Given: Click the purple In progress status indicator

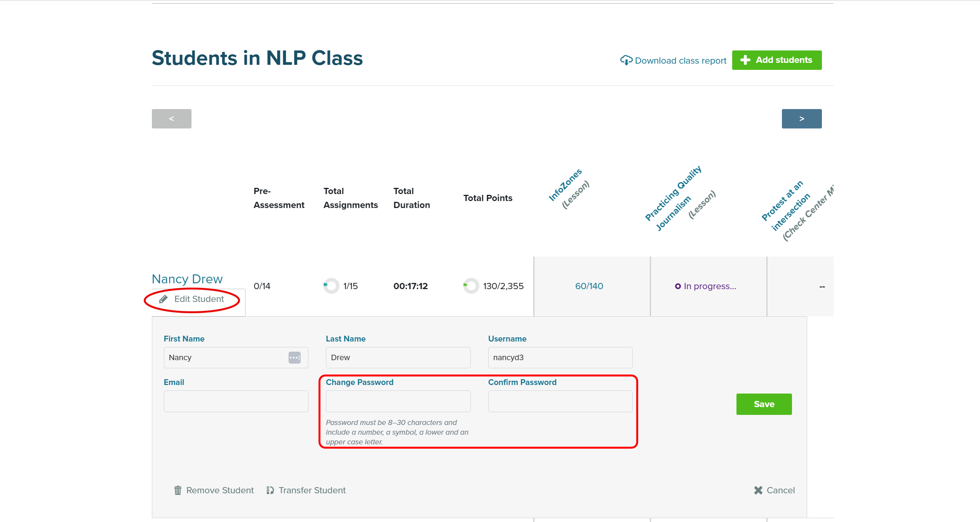Looking at the screenshot, I should [x=678, y=286].
